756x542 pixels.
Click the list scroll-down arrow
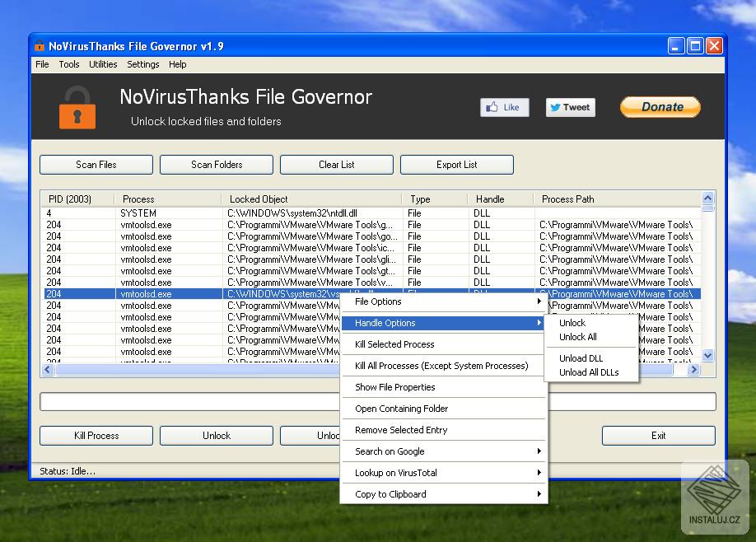tap(707, 356)
